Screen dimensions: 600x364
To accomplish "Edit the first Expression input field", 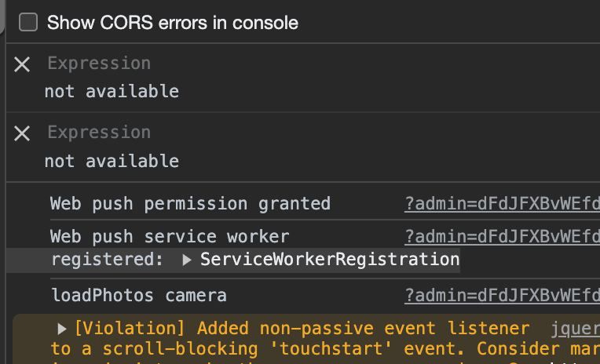I will [x=99, y=64].
